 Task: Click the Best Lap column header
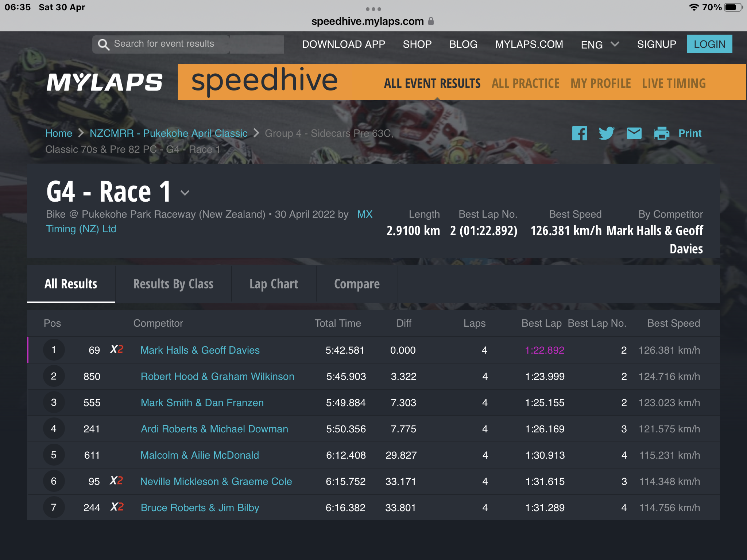pyautogui.click(x=541, y=323)
